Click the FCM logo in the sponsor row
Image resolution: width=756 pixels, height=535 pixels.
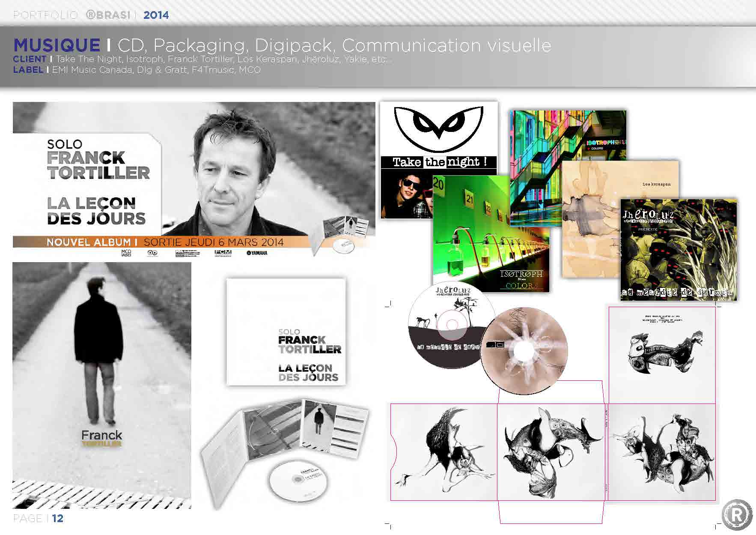[x=223, y=253]
